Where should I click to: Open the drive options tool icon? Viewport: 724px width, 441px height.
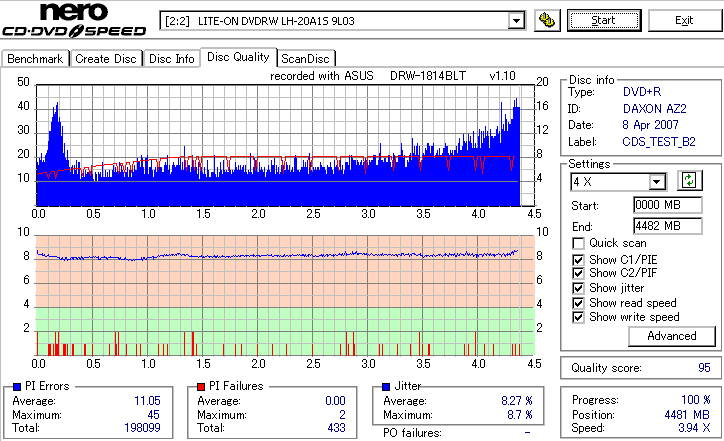pyautogui.click(x=547, y=21)
